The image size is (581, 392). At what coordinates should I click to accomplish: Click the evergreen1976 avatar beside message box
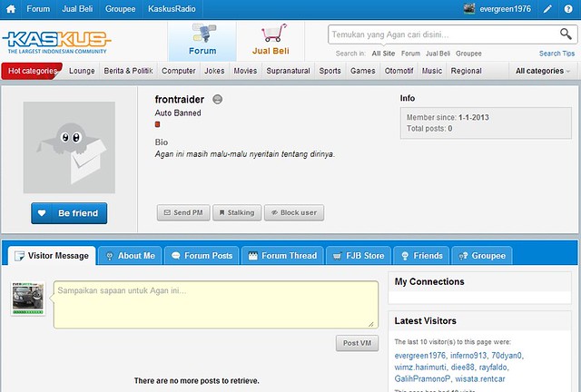tap(27, 299)
